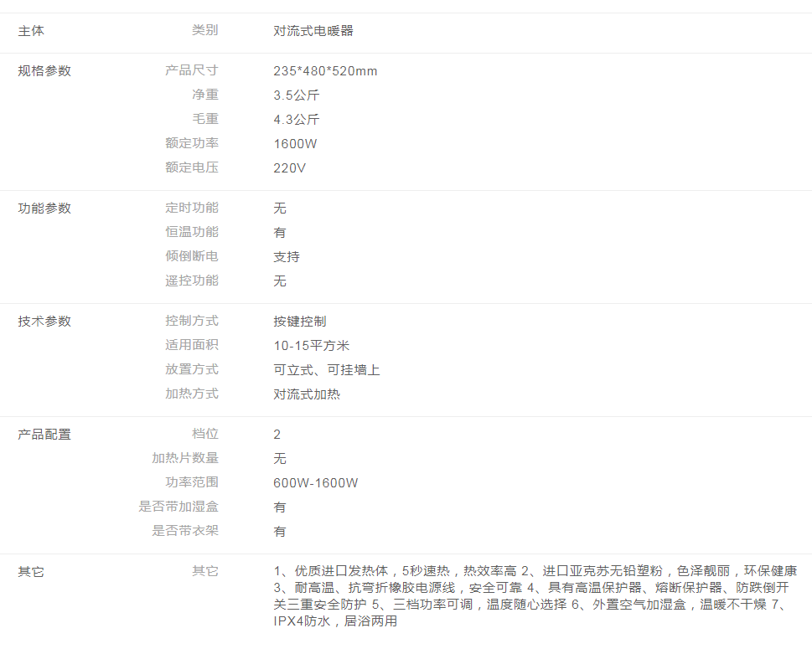
Task: Select the 技术参数 section heading
Action: tap(44, 322)
